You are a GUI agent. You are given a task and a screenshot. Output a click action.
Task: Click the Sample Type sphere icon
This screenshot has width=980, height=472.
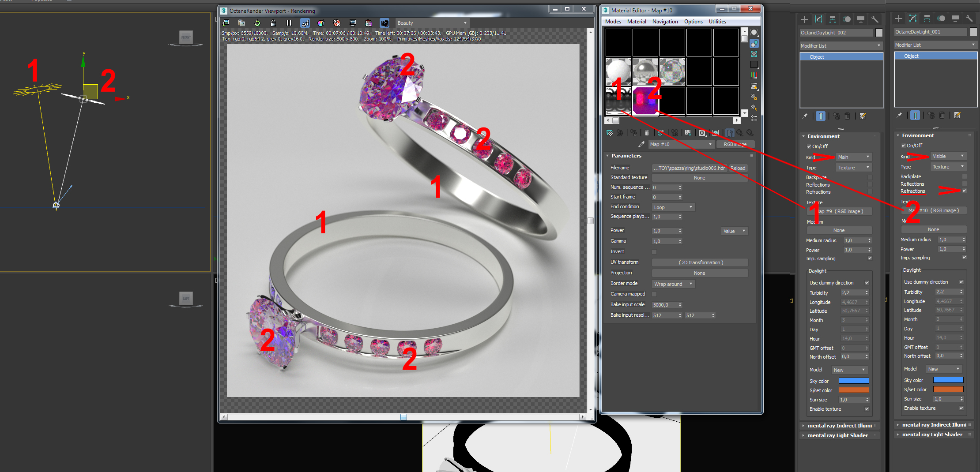754,32
